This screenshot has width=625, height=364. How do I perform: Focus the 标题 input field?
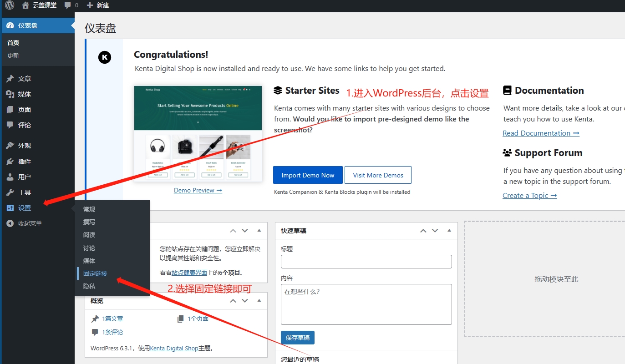point(366,262)
